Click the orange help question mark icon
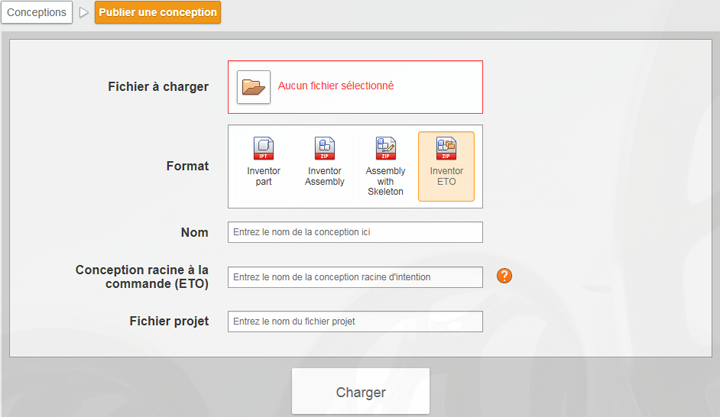This screenshot has width=720, height=417. pyautogui.click(x=504, y=276)
